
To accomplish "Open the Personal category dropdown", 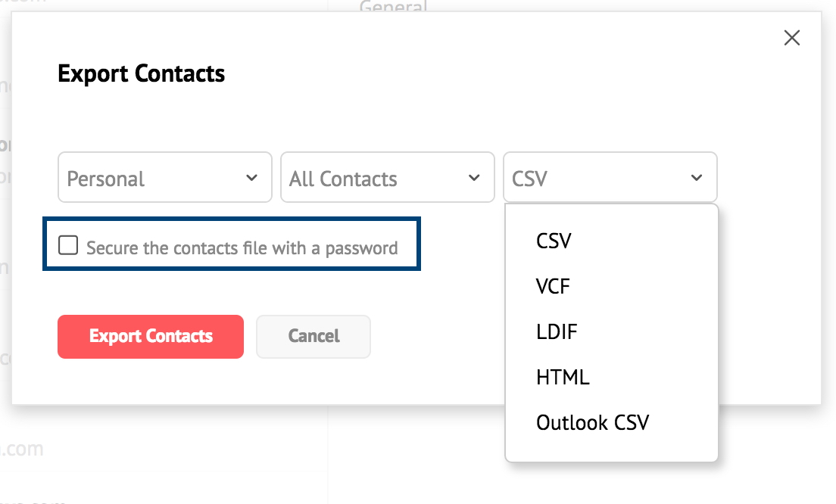I will click(x=164, y=178).
